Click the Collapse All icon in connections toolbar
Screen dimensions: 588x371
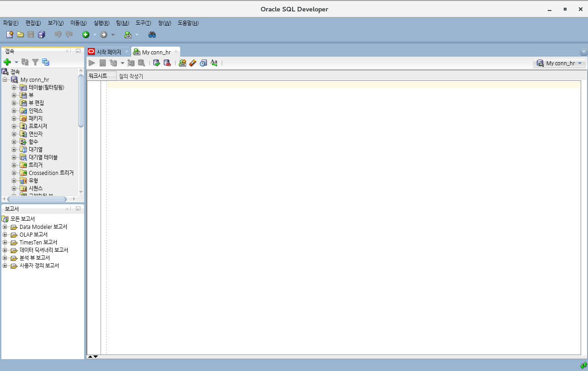pos(46,62)
